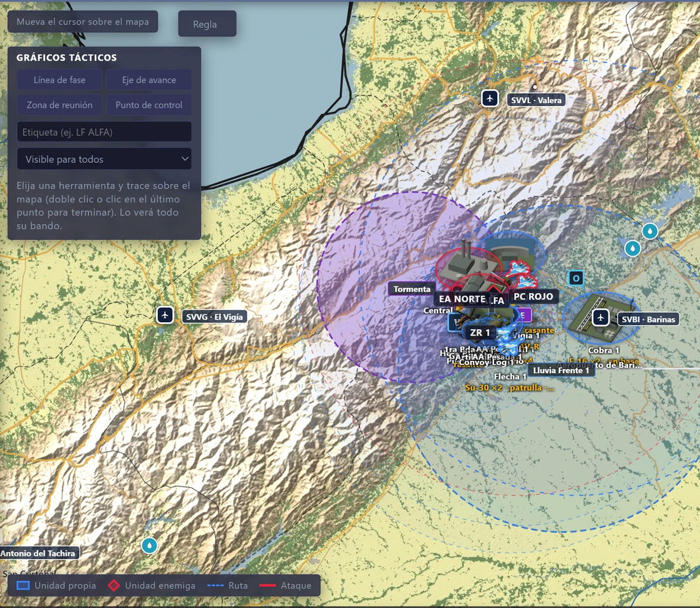Click the Etiqueta label input field

(x=104, y=132)
